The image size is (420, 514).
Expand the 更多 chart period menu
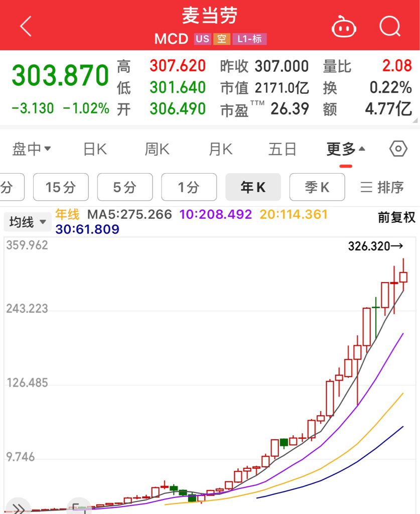[x=346, y=149]
